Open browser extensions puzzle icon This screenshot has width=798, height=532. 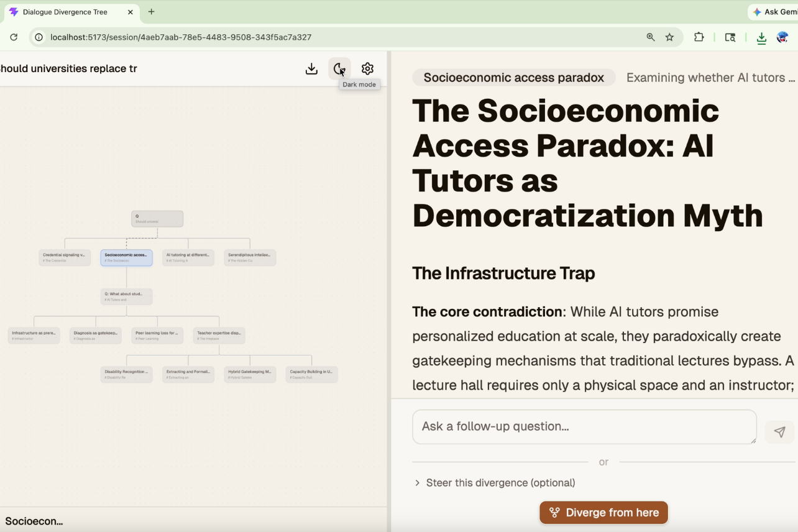pos(699,37)
